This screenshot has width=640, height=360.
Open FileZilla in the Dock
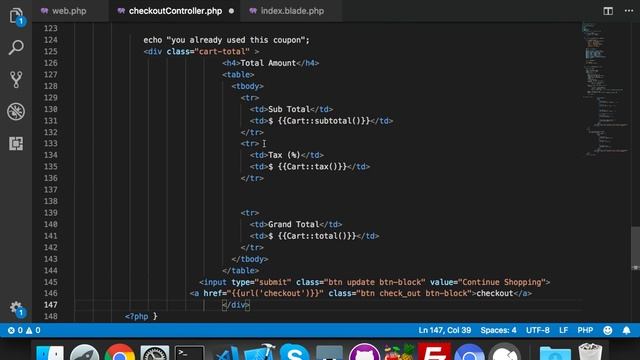434,352
